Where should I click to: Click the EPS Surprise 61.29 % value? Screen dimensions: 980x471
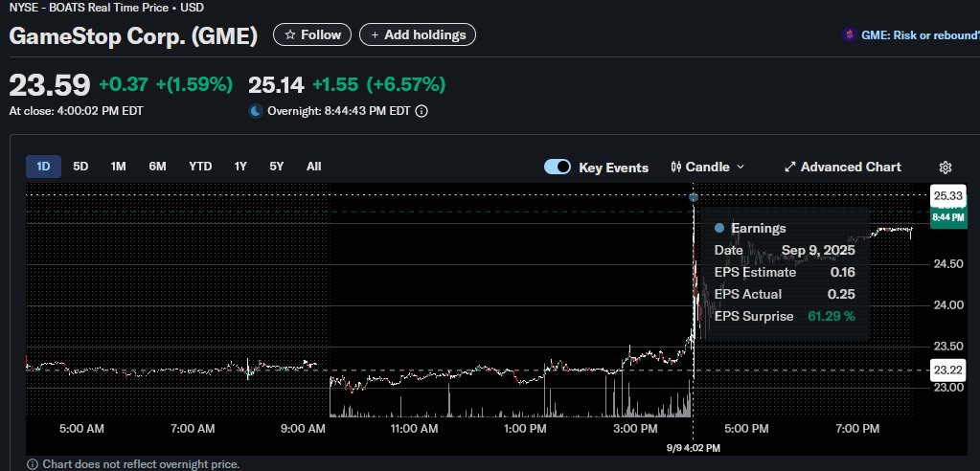832,316
